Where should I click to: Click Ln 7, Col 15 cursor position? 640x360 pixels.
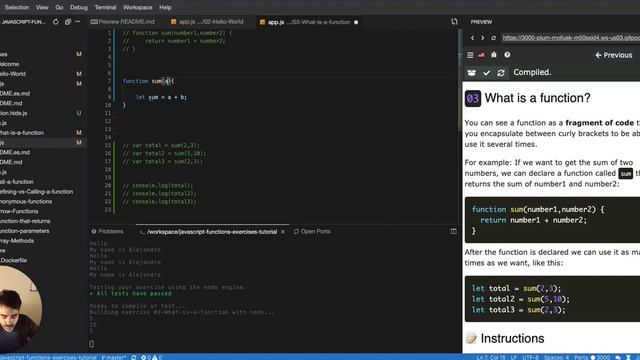pos(491,357)
